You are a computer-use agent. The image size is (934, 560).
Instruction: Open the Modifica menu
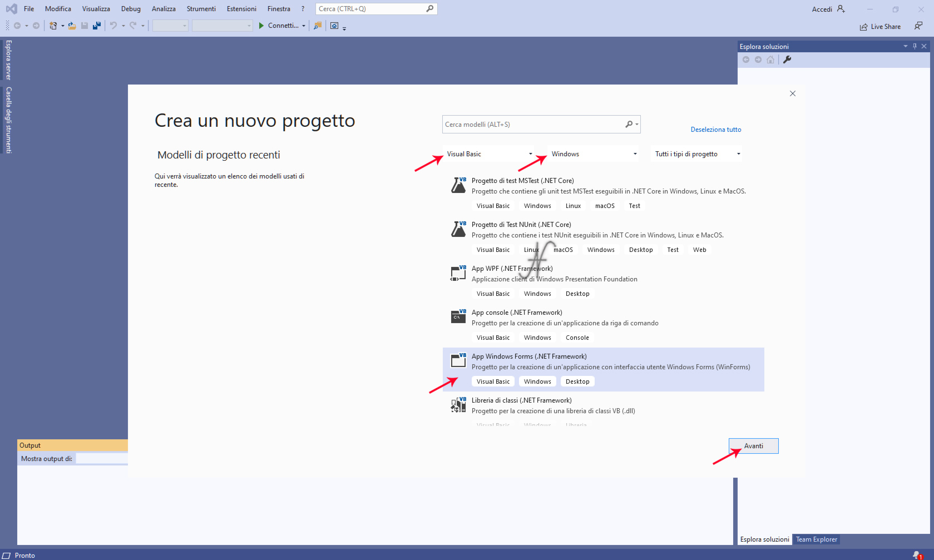tap(58, 9)
